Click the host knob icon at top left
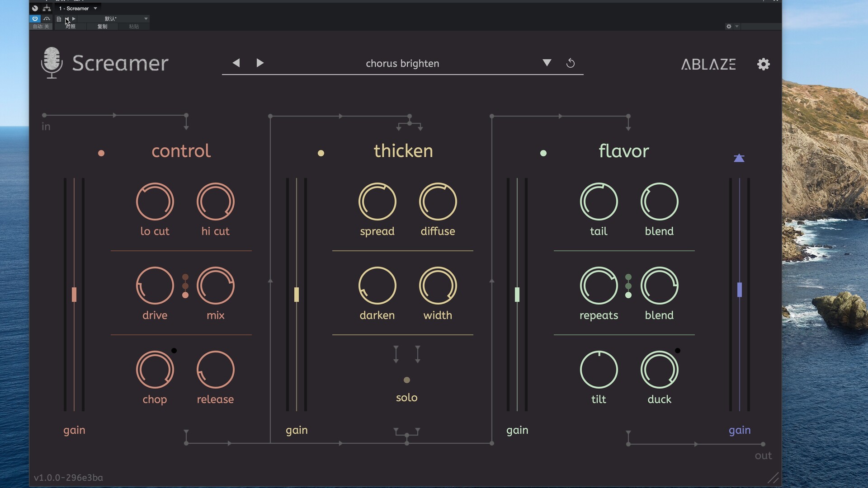 (35, 8)
